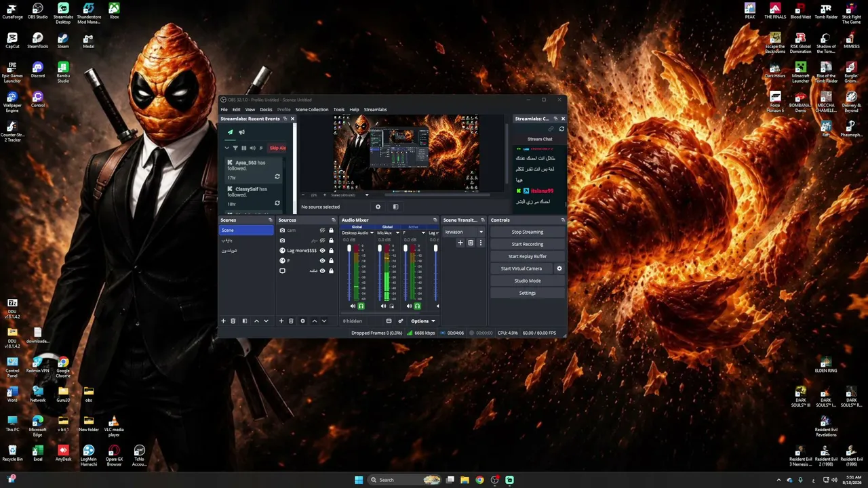Image resolution: width=868 pixels, height=488 pixels.
Task: Open the megaphone tab in Recent Events
Action: [241, 132]
